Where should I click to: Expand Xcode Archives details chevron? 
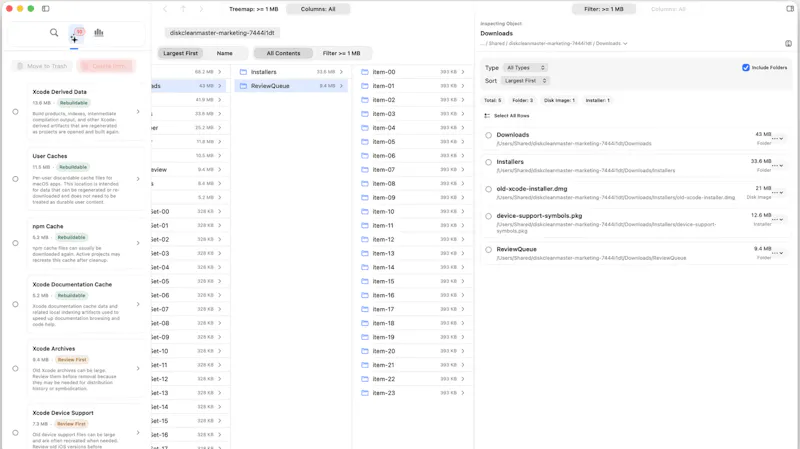coord(138,368)
